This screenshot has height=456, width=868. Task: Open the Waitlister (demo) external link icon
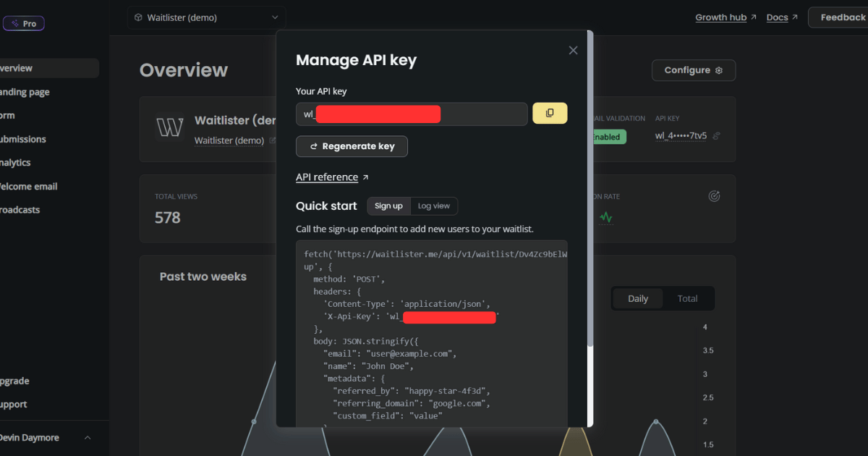coord(273,141)
